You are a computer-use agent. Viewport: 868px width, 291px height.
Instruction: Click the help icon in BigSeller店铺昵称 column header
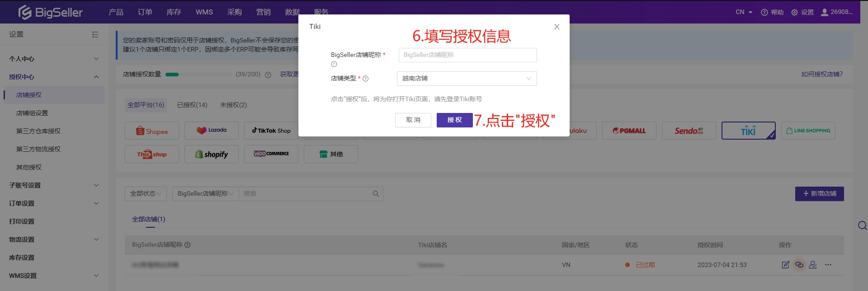(188, 245)
